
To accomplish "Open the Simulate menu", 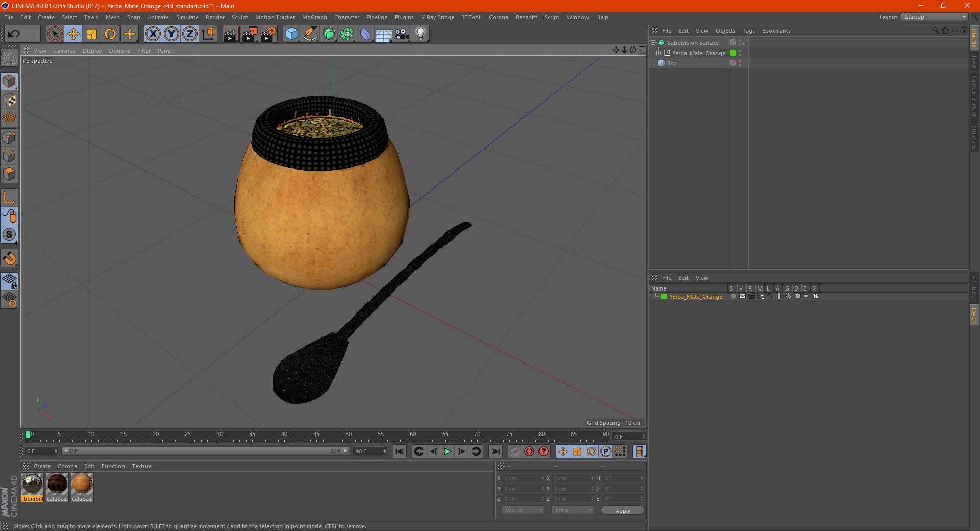I will click(x=187, y=17).
